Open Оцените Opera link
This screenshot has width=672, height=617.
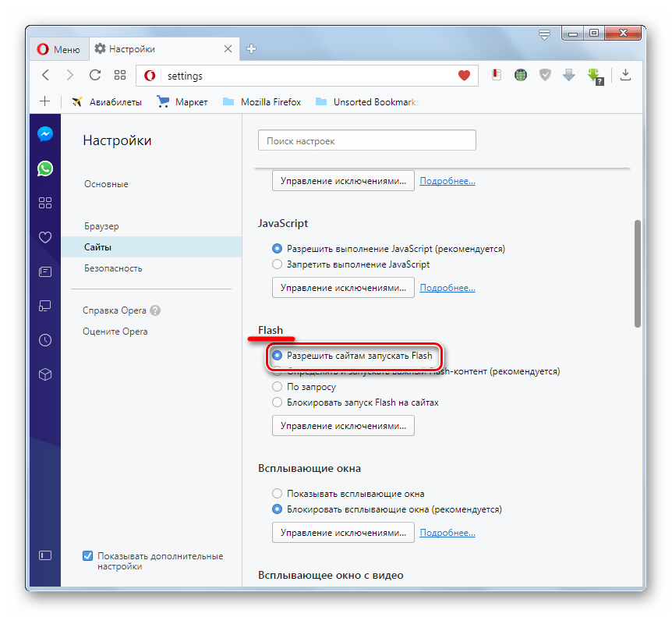(115, 331)
